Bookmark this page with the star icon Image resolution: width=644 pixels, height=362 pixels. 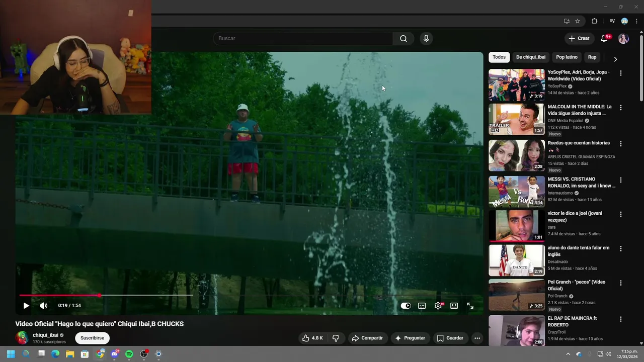click(578, 21)
